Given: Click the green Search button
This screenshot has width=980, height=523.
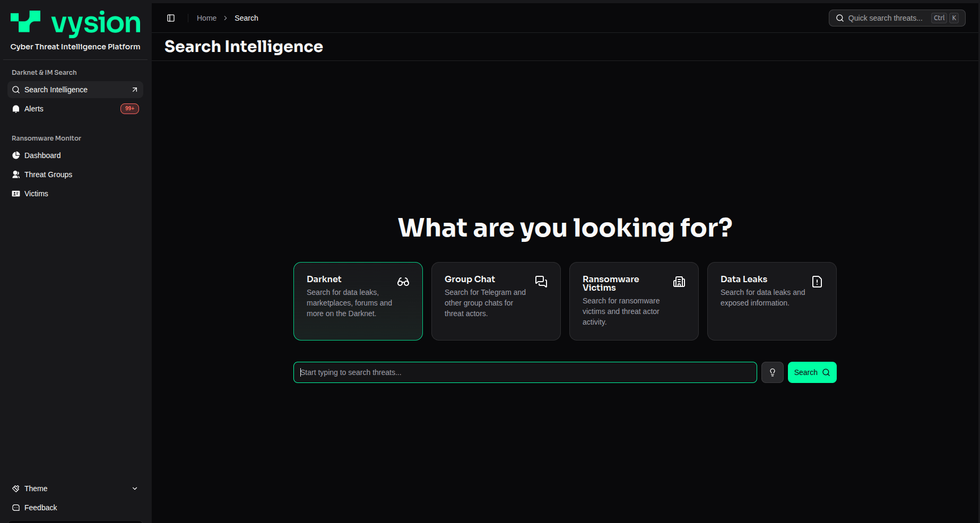Looking at the screenshot, I should click(812, 372).
